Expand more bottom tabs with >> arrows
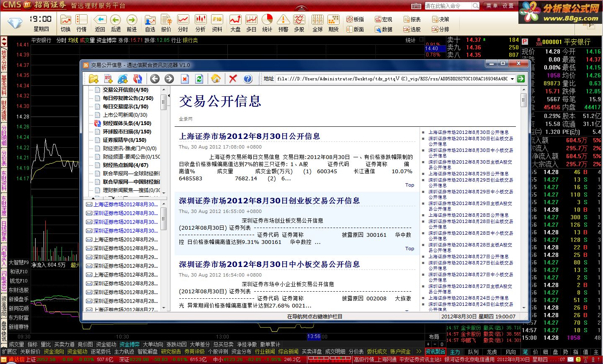The width and height of the screenshot is (603, 364). pyautogui.click(x=418, y=351)
